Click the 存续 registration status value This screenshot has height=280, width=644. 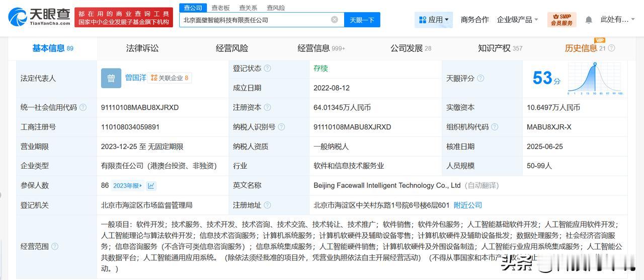tap(320, 68)
